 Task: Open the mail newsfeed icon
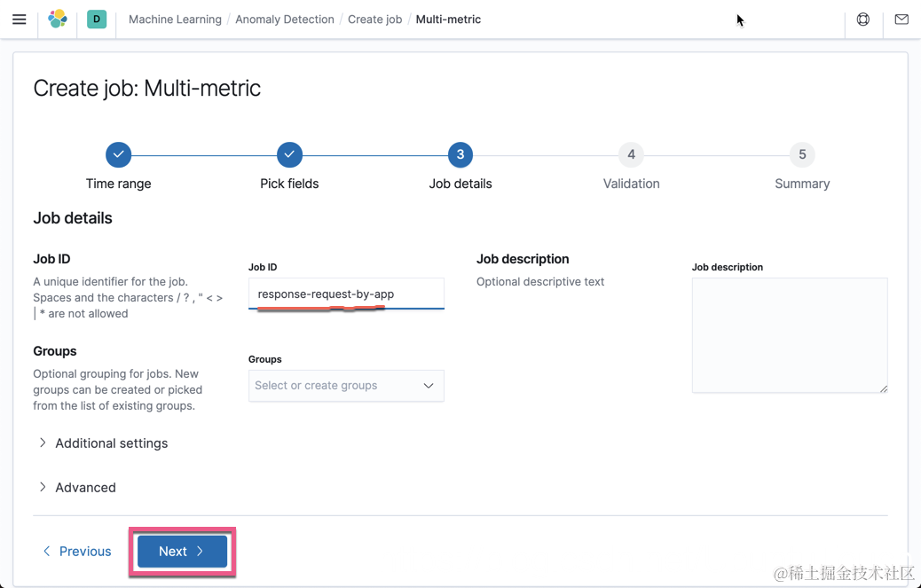[901, 20]
